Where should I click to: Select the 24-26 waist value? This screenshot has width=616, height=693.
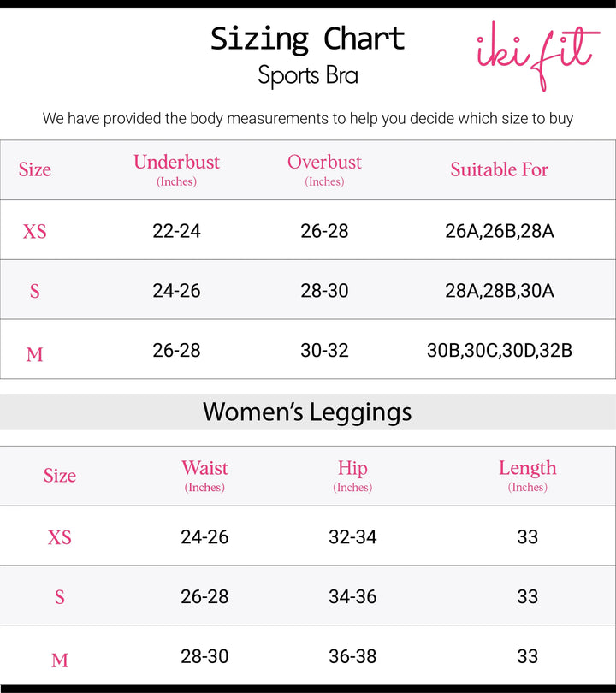click(x=204, y=537)
